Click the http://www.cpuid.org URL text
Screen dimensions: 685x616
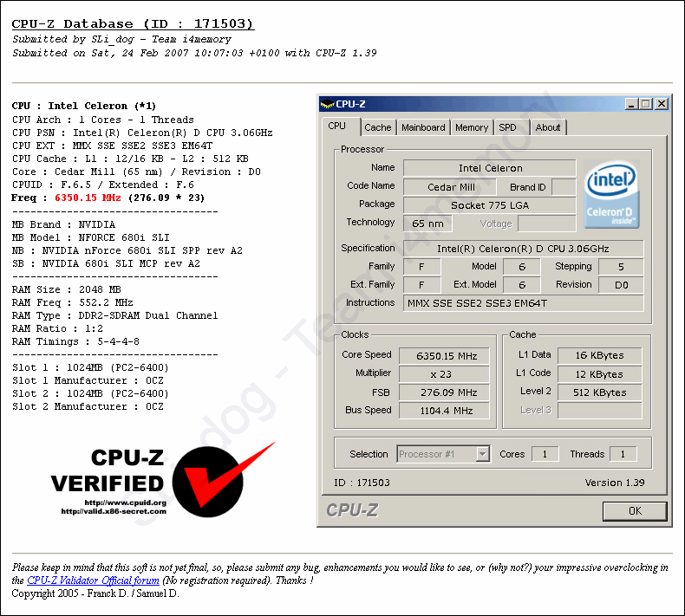126,503
